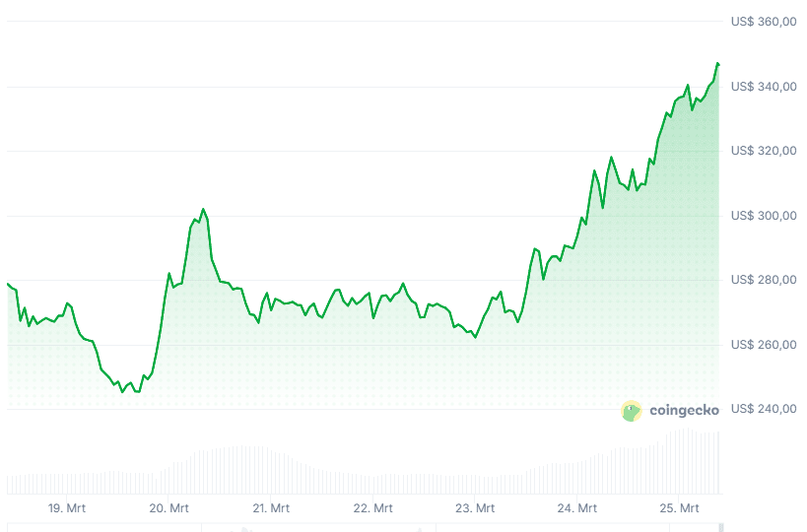Click the coingecko watermark text
Viewport: 807px width, 532px height.
tap(684, 411)
